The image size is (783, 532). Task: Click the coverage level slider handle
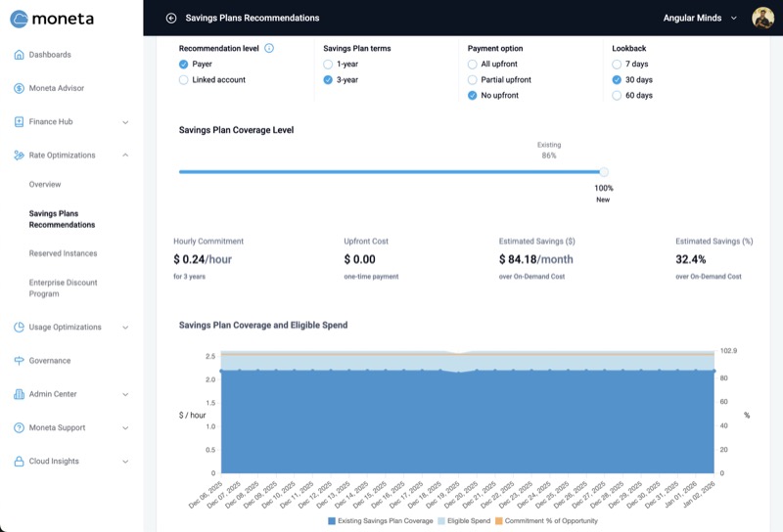click(604, 172)
